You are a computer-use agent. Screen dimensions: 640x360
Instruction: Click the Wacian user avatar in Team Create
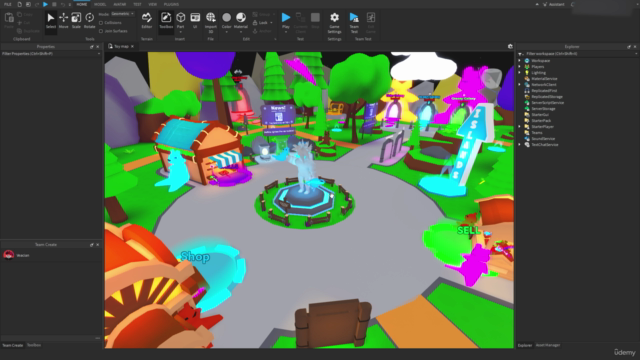(9, 255)
